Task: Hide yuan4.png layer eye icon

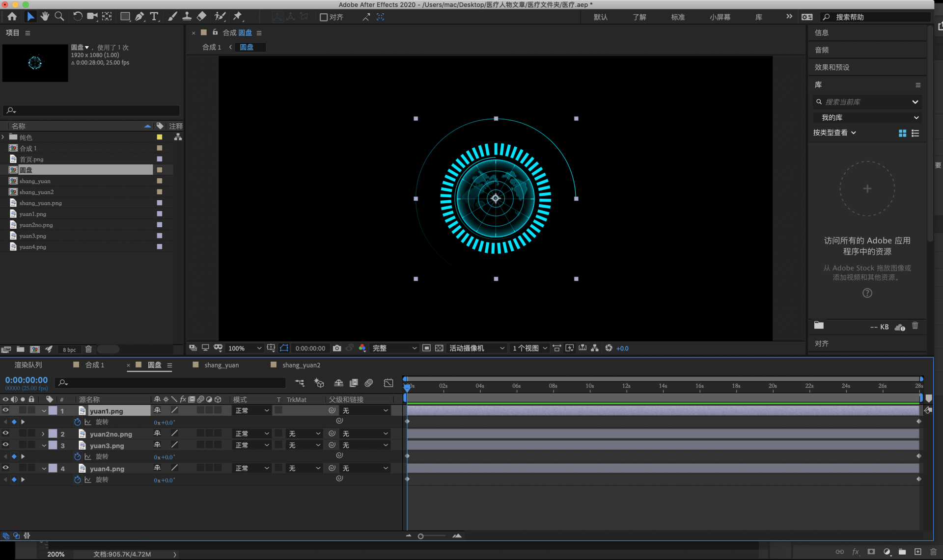Action: (x=6, y=468)
